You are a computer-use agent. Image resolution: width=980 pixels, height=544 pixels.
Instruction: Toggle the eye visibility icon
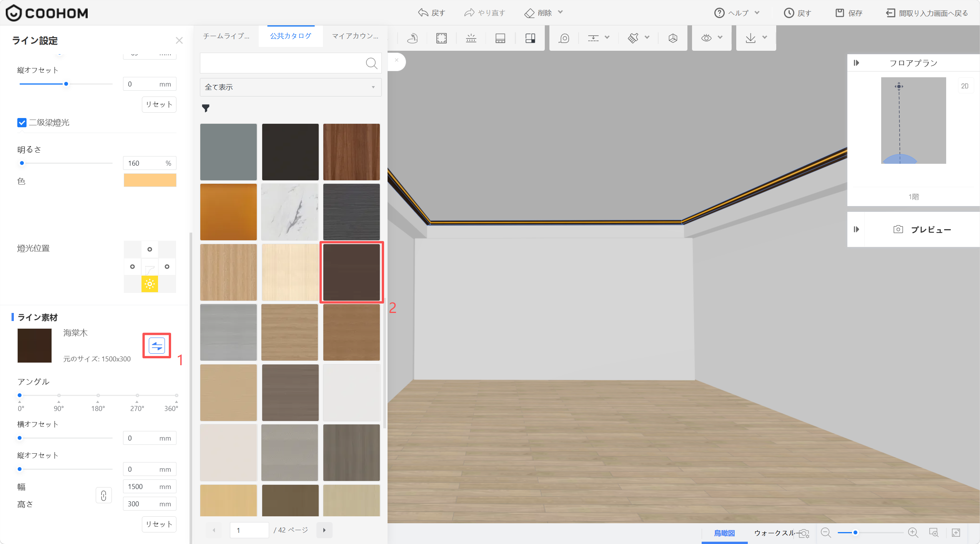706,38
